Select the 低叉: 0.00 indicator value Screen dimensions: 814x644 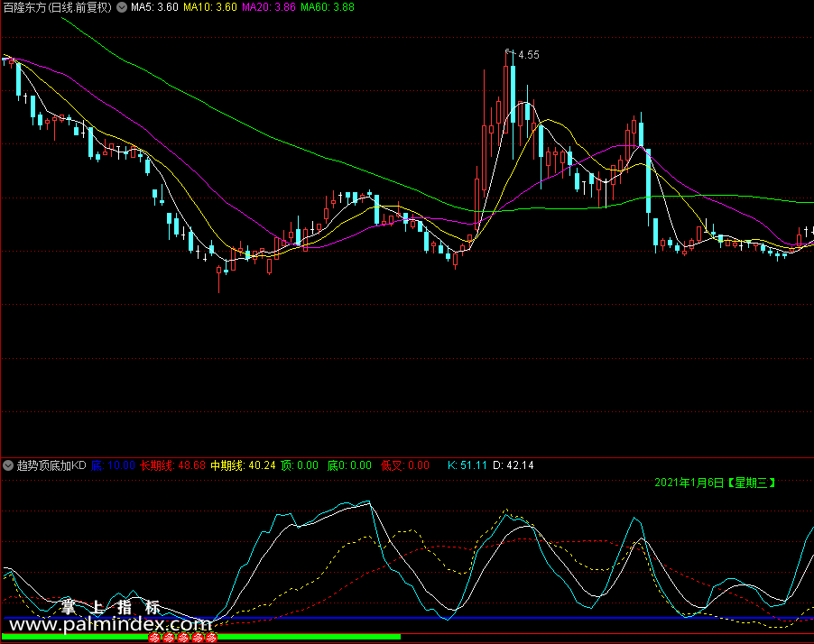tap(405, 465)
